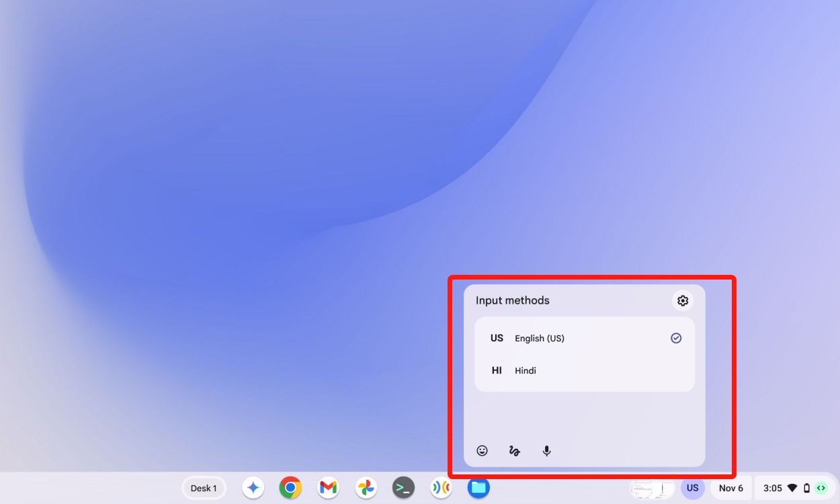
Task: Launch Google Chrome from the shelf
Action: click(290, 488)
